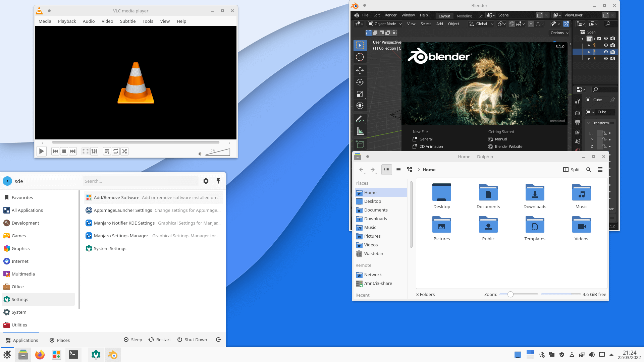Select the Blender 3D Cursor tool
This screenshot has width=644, height=362.
click(360, 57)
